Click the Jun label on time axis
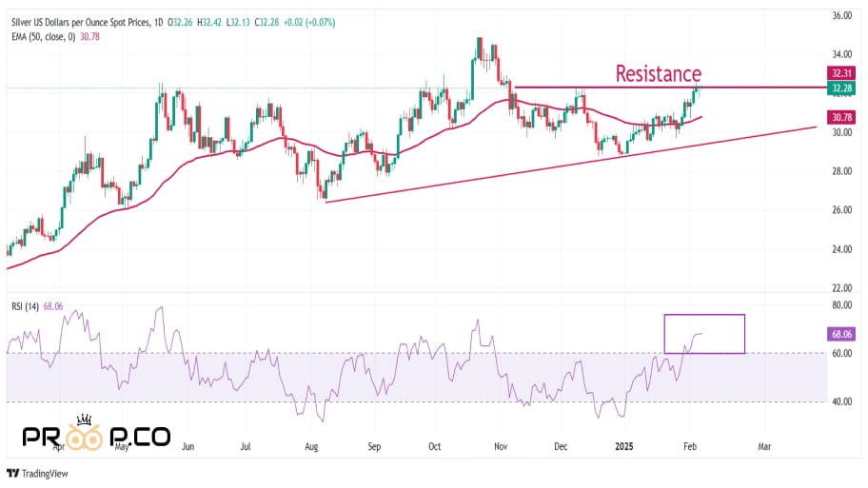The image size is (868, 488). [188, 446]
